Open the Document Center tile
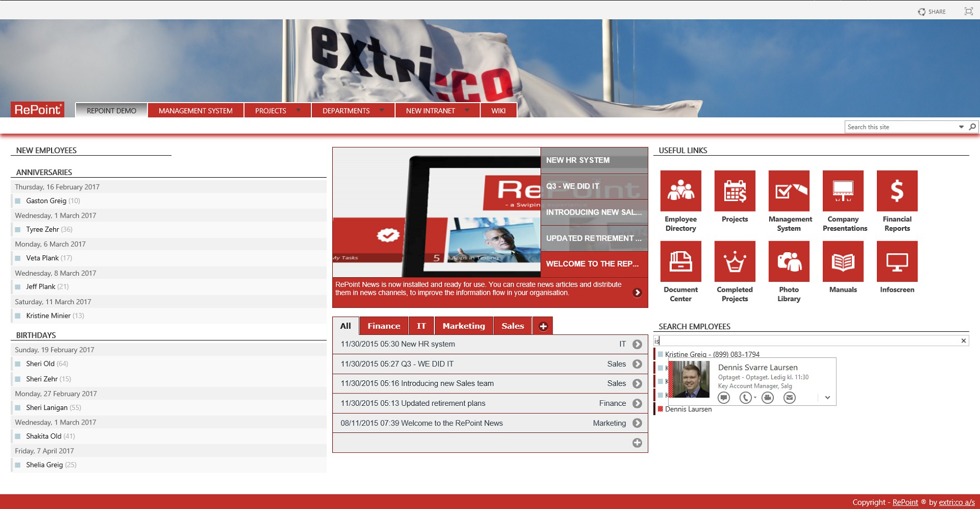Viewport: 980px width, 509px height. point(681,261)
